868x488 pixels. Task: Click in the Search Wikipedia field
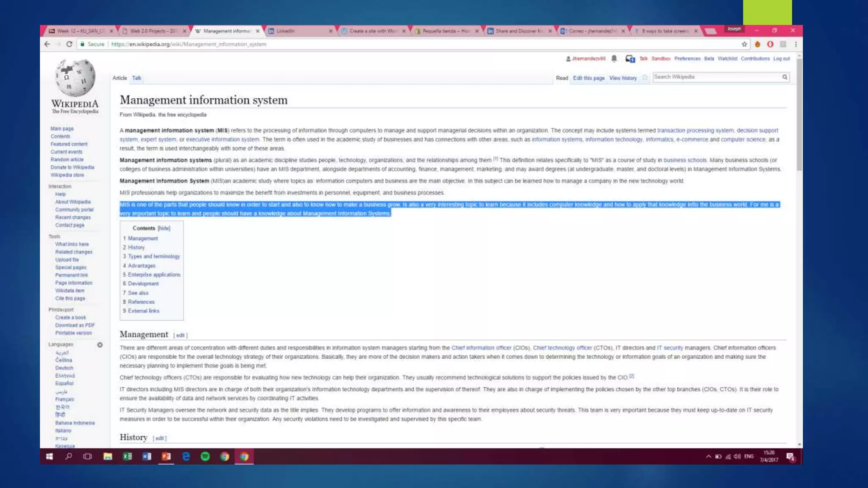click(716, 77)
